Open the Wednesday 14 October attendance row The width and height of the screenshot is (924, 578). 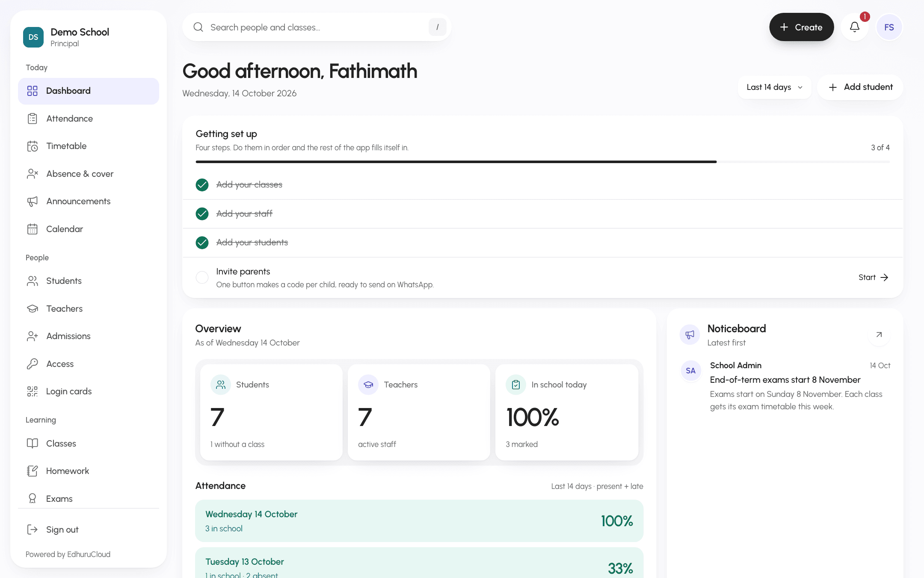(419, 521)
